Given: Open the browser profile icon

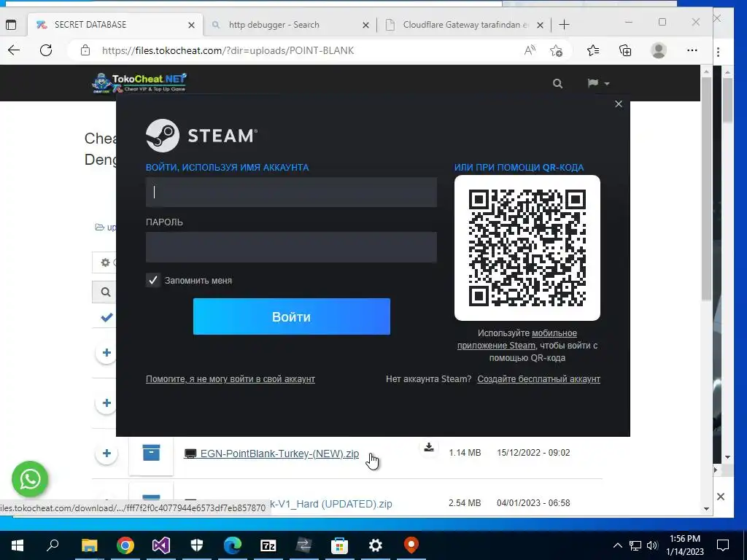Looking at the screenshot, I should click(x=659, y=50).
